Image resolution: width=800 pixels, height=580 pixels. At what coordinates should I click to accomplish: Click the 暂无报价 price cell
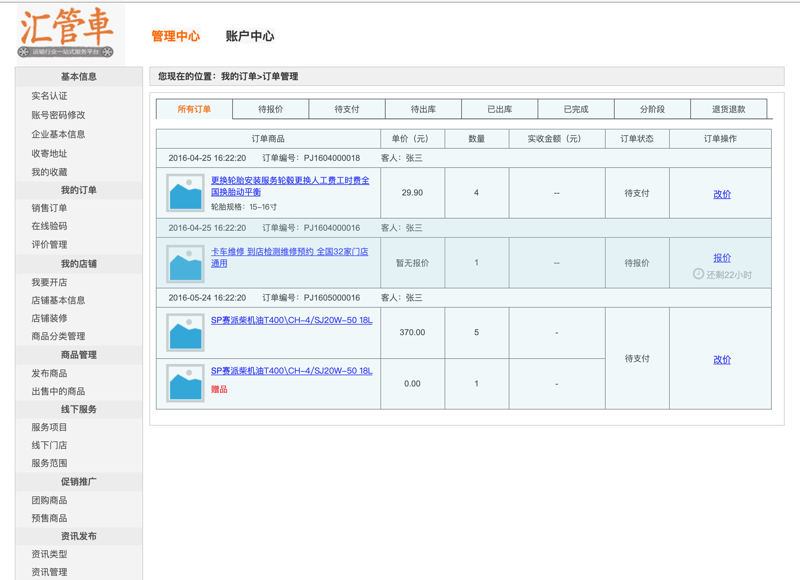click(412, 263)
